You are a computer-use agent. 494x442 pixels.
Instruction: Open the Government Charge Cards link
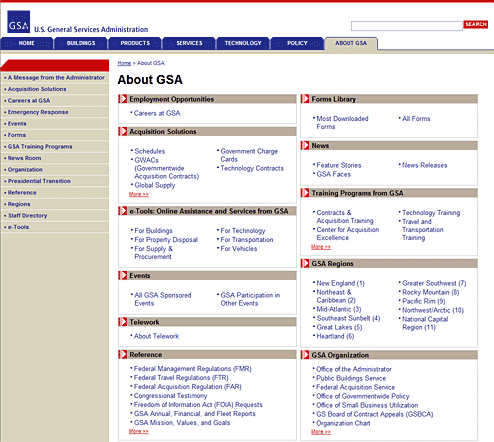pos(249,155)
